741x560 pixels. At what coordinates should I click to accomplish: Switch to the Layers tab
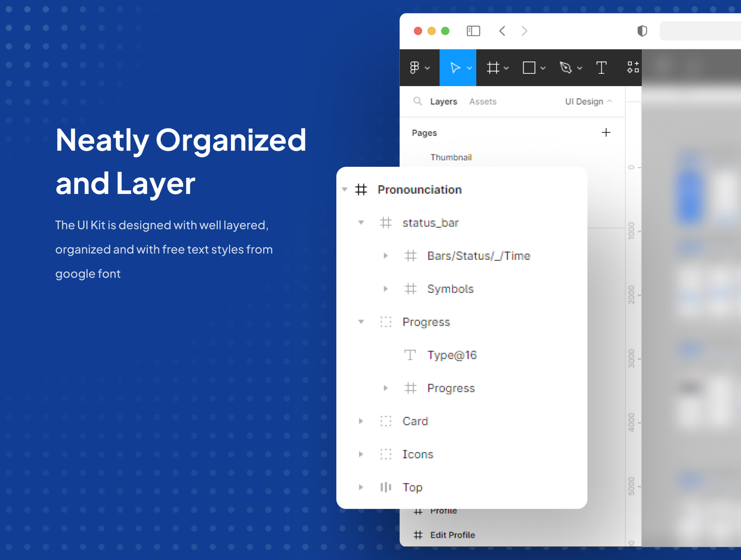pos(443,101)
